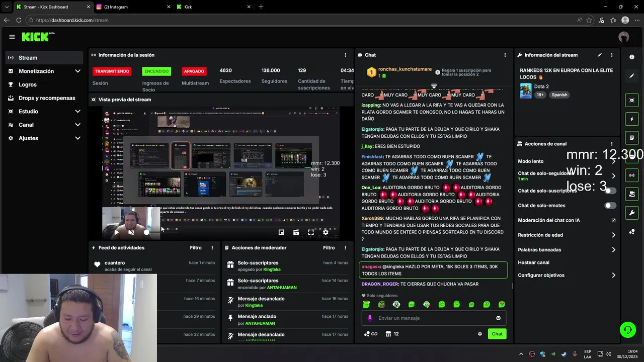Toggle the stream preview widget in right rail
The image size is (644, 362).
coord(632,101)
